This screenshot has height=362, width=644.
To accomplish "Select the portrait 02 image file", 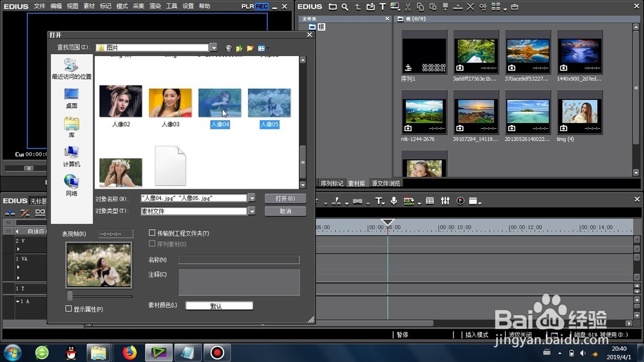I will coord(121,106).
